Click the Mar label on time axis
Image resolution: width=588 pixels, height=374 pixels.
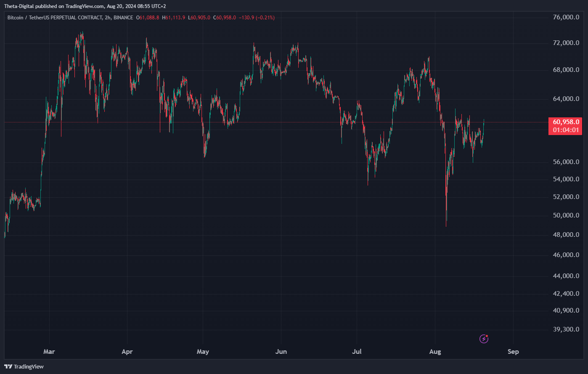click(x=49, y=352)
